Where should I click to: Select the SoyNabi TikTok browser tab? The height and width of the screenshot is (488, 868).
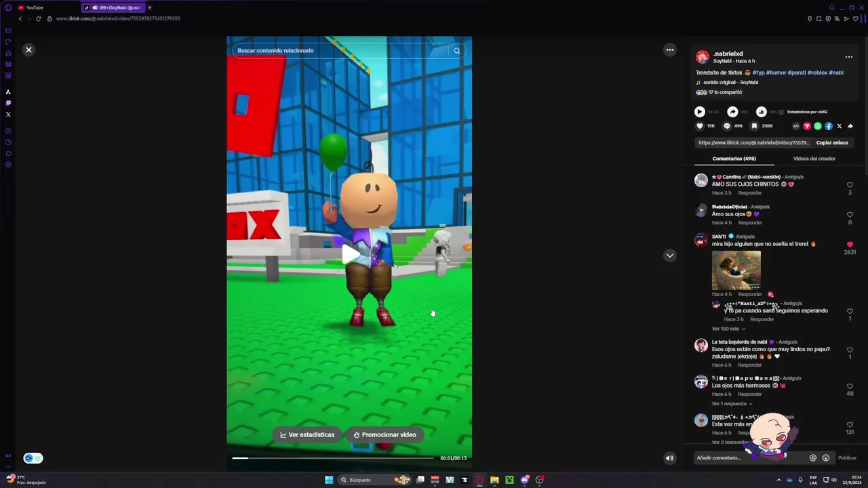point(113,7)
